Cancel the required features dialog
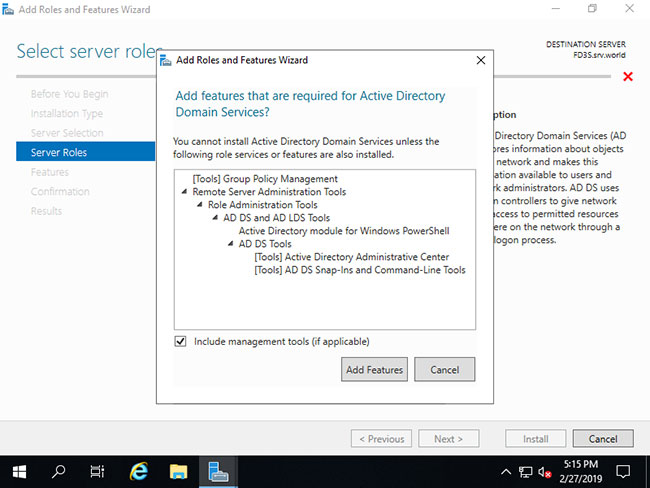This screenshot has height=488, width=650. pos(444,369)
